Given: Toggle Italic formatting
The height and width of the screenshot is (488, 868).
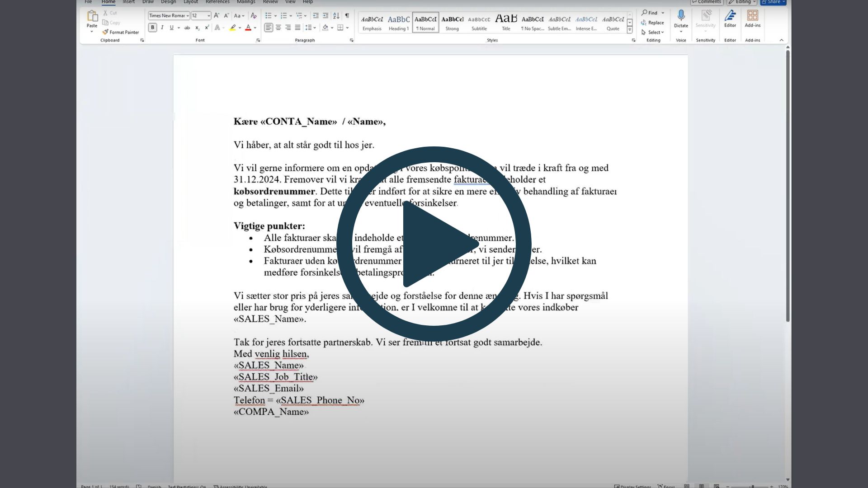Looking at the screenshot, I should [x=162, y=28].
